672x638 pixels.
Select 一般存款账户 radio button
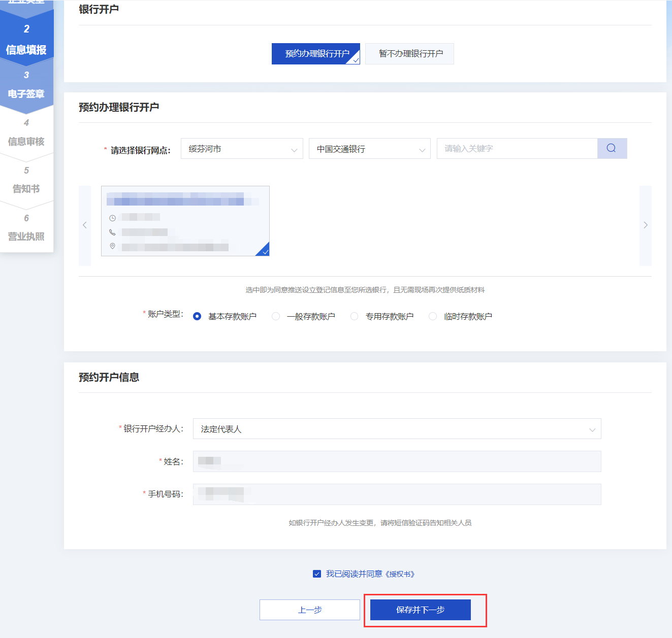pyautogui.click(x=276, y=316)
